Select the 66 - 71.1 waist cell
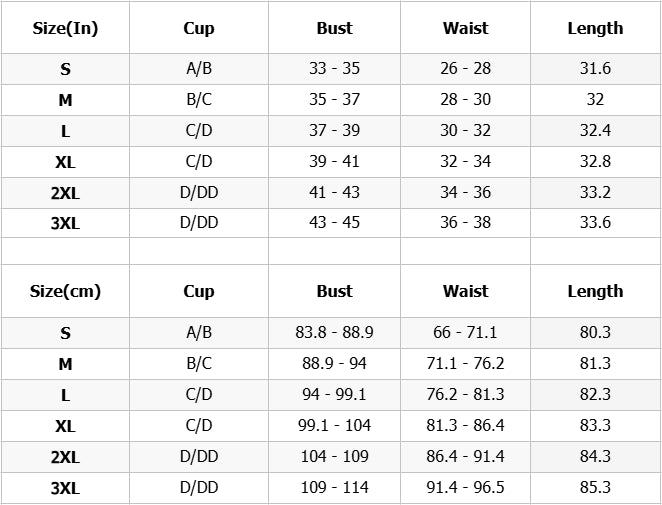The width and height of the screenshot is (662, 505). 465,332
